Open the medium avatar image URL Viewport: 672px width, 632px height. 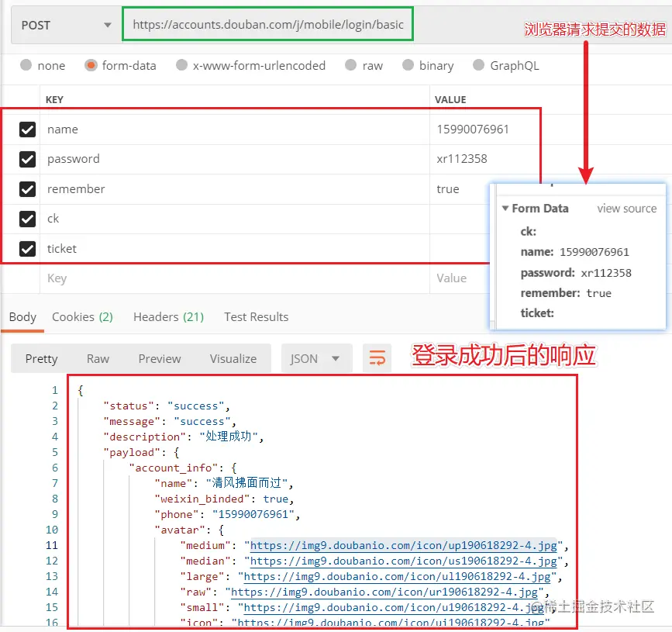click(403, 546)
